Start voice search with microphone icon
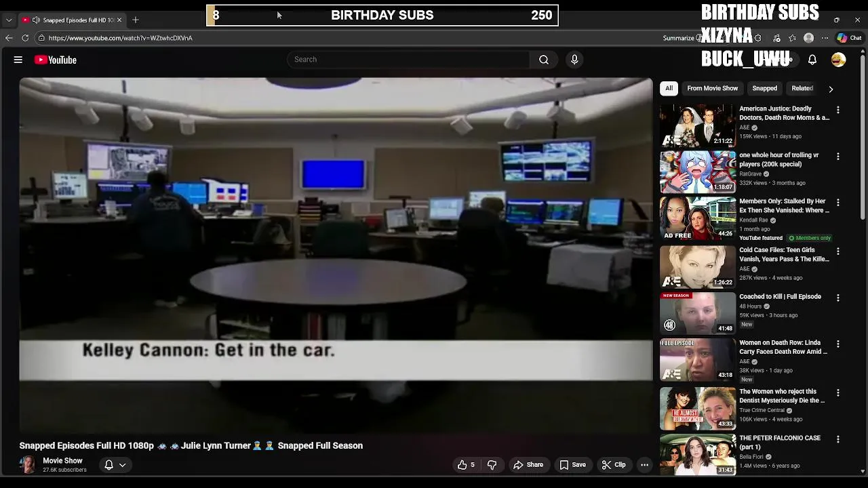This screenshot has height=488, width=868. point(574,60)
